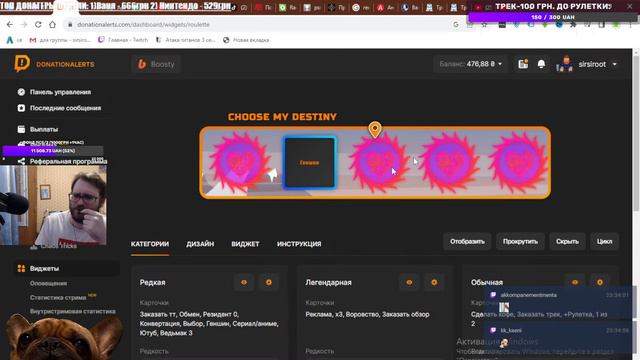Switch to the КАТЕГОРИИ tab
Image resolution: width=640 pixels, height=360 pixels.
[x=150, y=244]
